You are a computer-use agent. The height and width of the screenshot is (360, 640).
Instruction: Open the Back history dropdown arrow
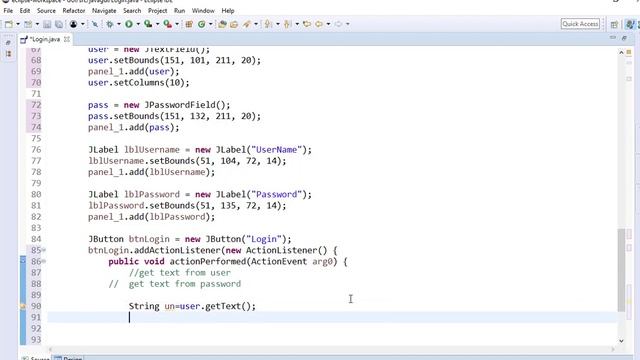point(328,24)
